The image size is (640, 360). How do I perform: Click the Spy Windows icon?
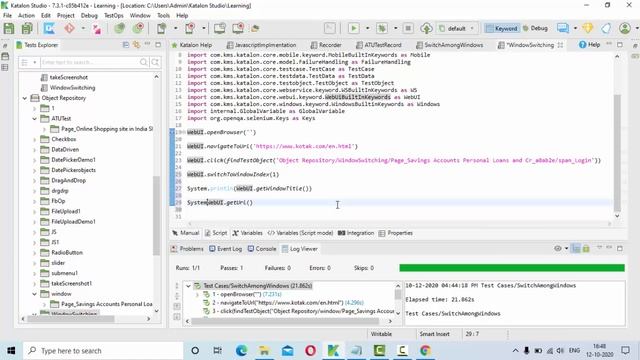click(x=220, y=28)
